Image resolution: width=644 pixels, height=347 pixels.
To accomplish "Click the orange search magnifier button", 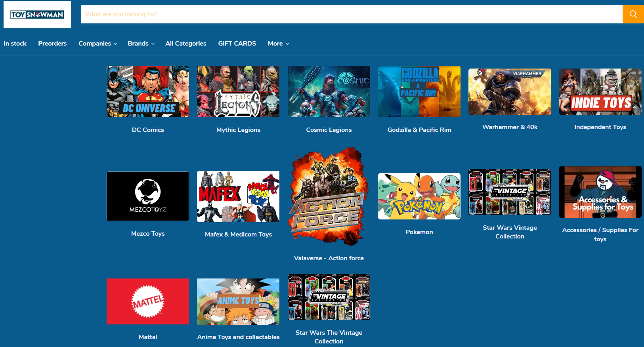I will point(633,14).
